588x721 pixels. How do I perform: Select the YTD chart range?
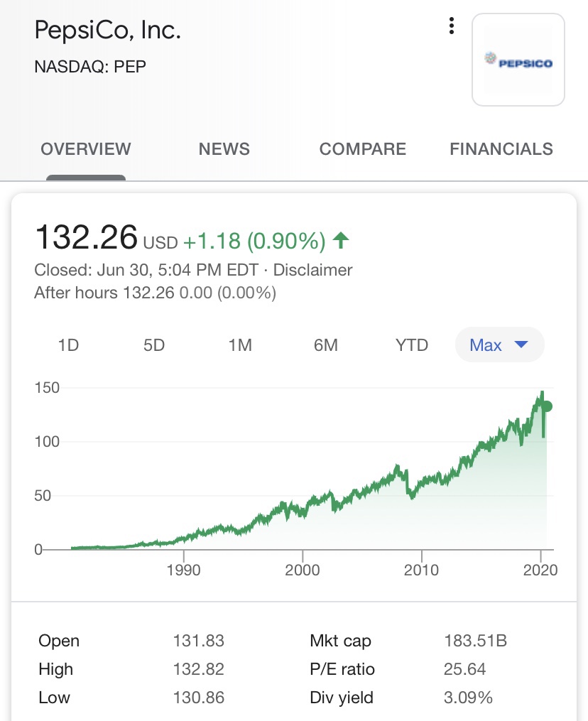pos(412,345)
